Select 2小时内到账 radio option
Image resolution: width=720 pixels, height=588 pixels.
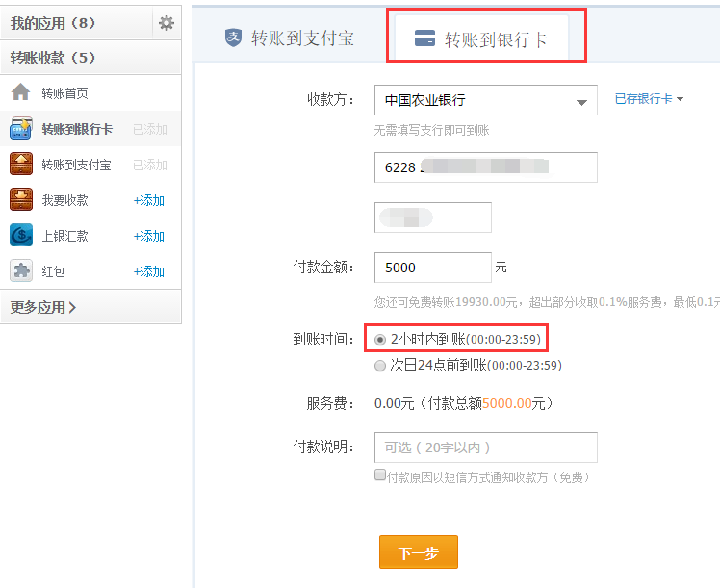pos(380,340)
